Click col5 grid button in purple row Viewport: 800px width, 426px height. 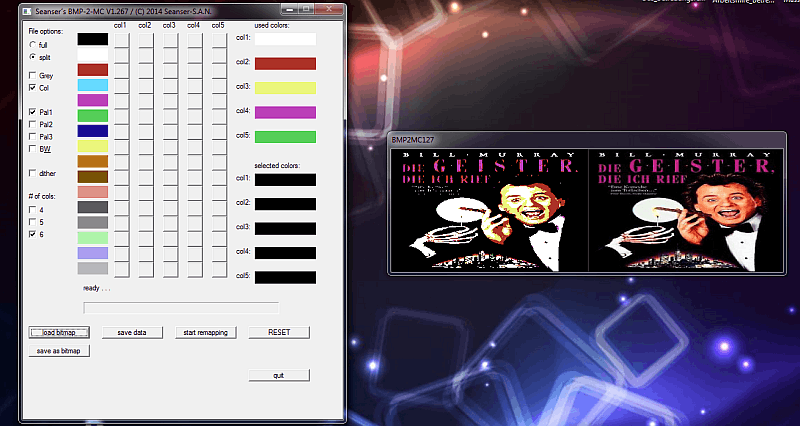(x=219, y=102)
